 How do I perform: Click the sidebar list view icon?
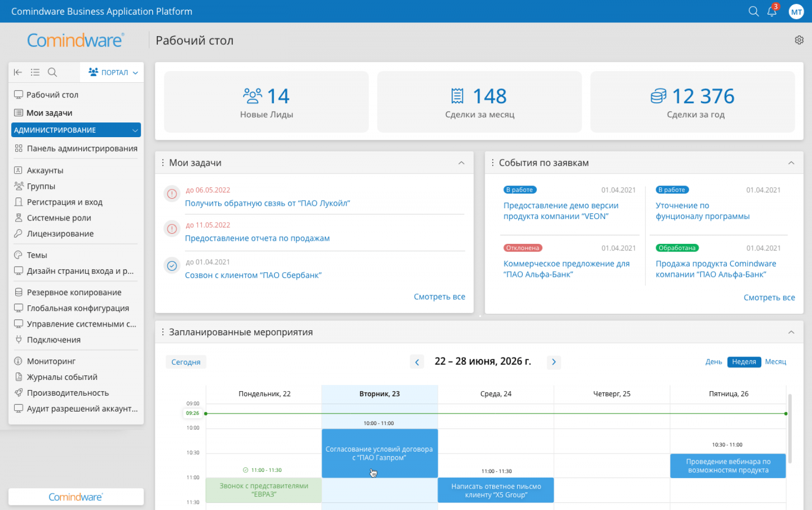[x=35, y=72]
